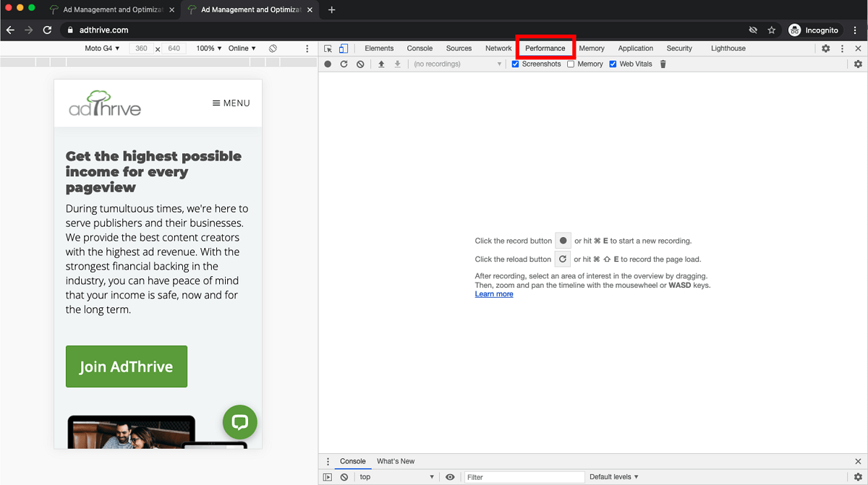
Task: Click the browser back arrow
Action: [x=10, y=30]
